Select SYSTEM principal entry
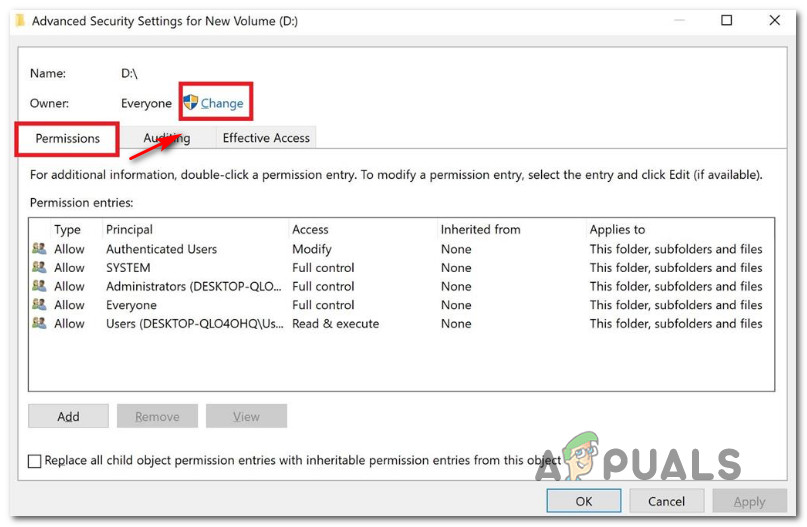The width and height of the screenshot is (807, 527). click(128, 268)
